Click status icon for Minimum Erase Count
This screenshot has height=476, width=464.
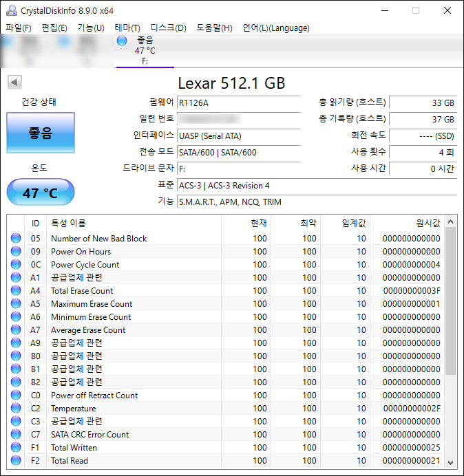coord(16,316)
